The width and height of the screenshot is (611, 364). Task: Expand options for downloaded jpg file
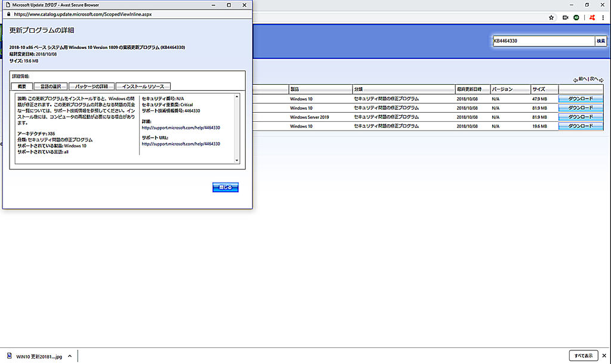pyautogui.click(x=70, y=356)
